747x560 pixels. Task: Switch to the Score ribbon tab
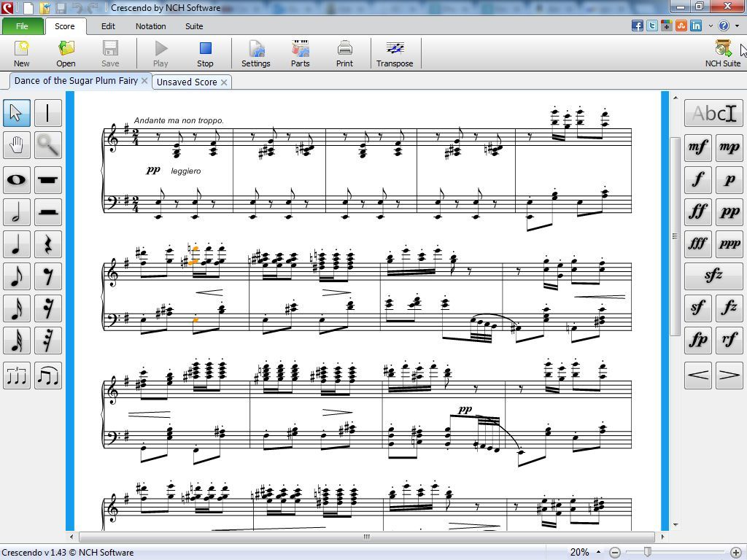tap(65, 26)
